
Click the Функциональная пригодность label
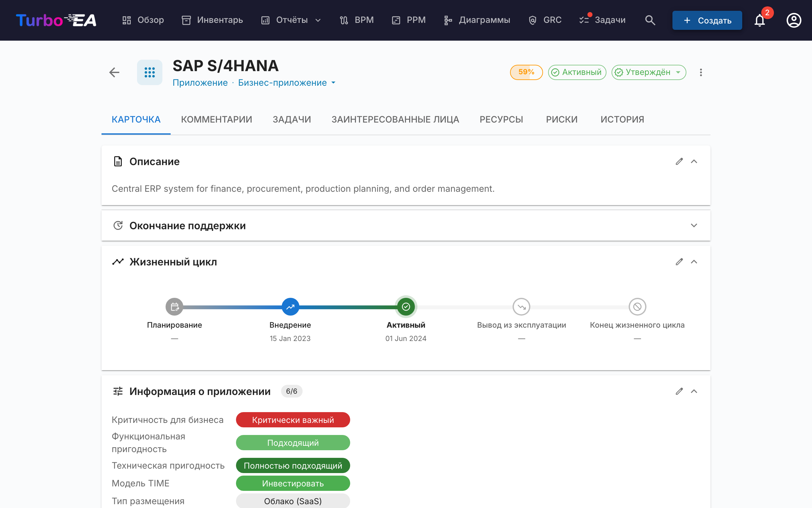coord(148,443)
